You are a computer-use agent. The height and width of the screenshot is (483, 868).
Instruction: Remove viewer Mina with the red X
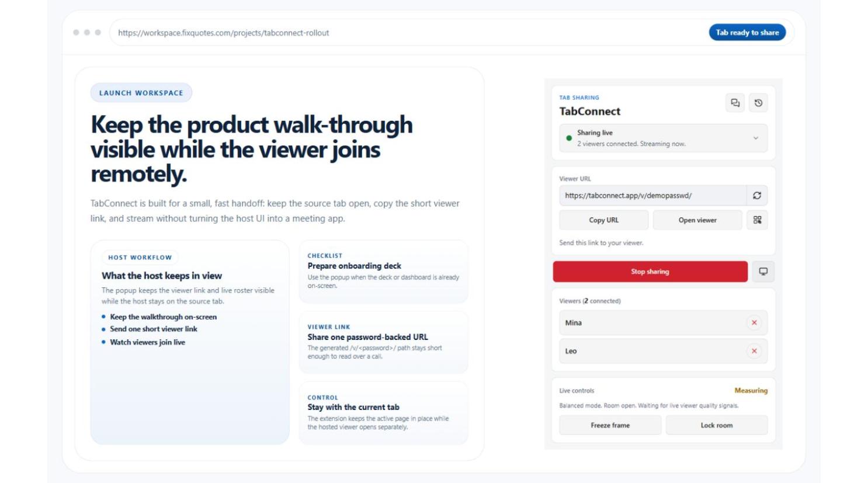click(x=754, y=322)
